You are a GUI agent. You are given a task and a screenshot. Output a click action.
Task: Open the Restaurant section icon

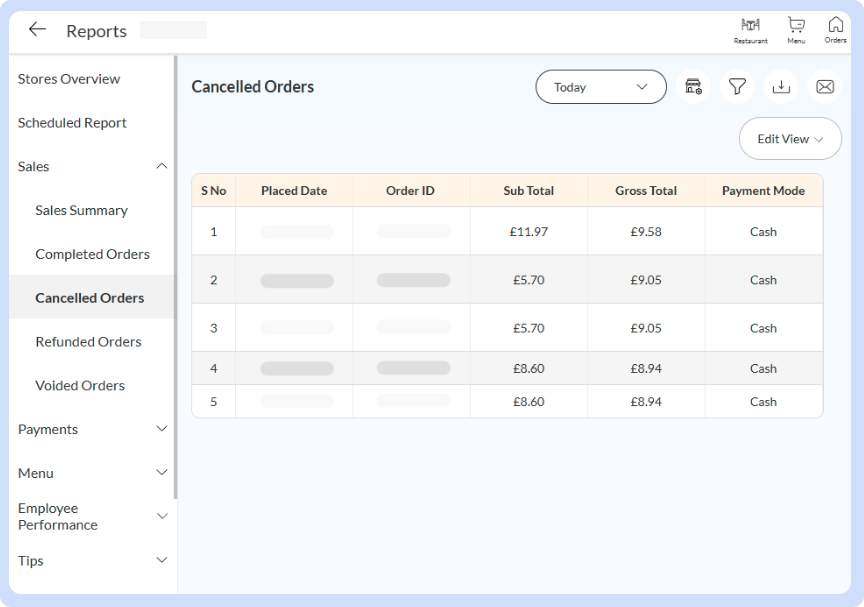point(750,29)
